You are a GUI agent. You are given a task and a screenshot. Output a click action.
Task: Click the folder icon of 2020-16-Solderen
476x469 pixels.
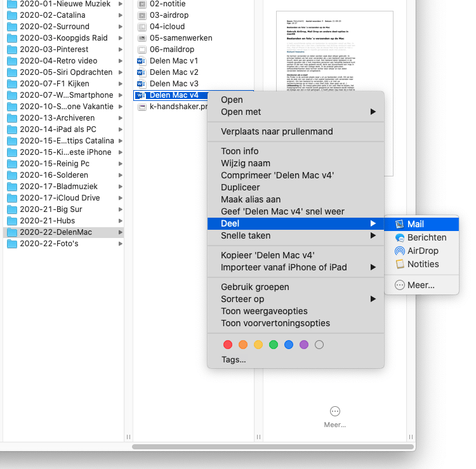point(12,175)
